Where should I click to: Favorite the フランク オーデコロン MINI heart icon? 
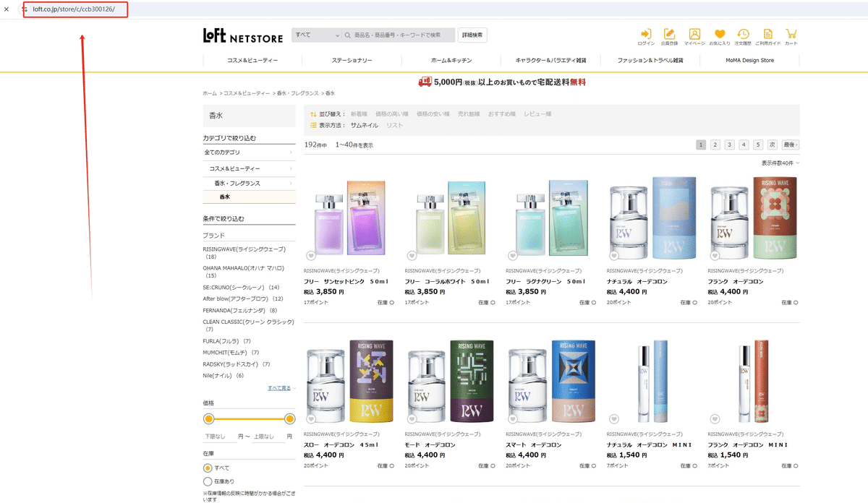(x=715, y=418)
